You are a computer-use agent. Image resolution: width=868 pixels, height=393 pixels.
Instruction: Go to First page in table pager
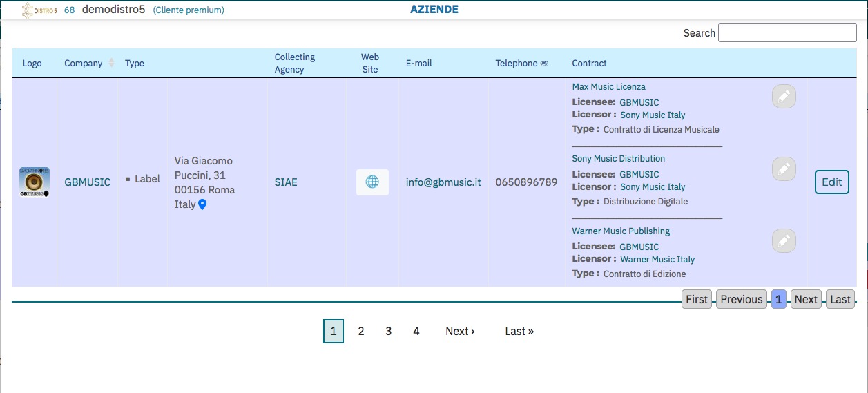(x=697, y=299)
